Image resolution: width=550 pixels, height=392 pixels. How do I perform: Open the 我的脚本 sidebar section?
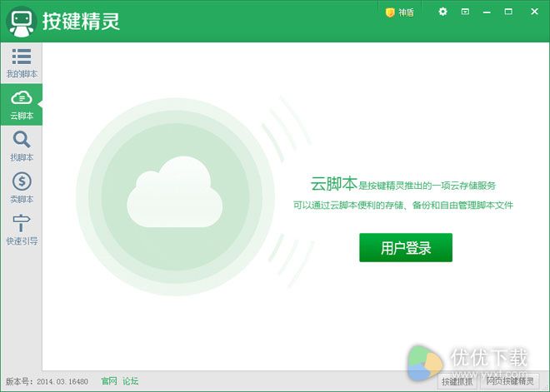click(22, 63)
